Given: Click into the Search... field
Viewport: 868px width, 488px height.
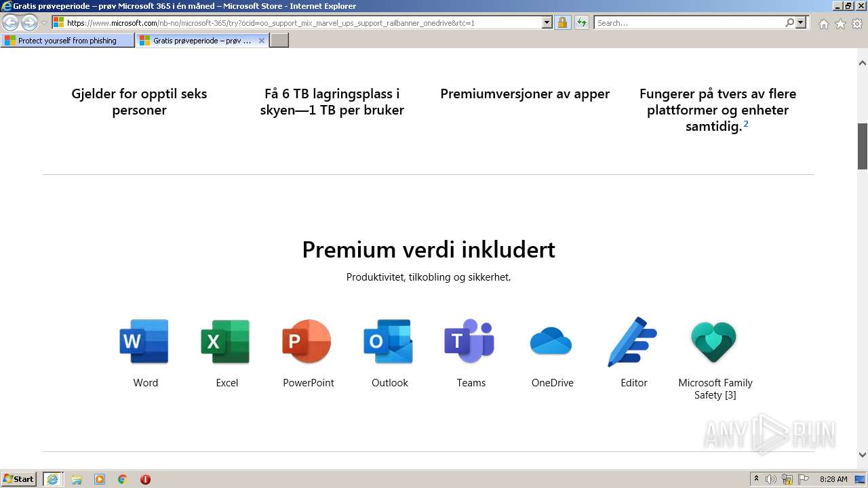Looking at the screenshot, I should pos(689,22).
